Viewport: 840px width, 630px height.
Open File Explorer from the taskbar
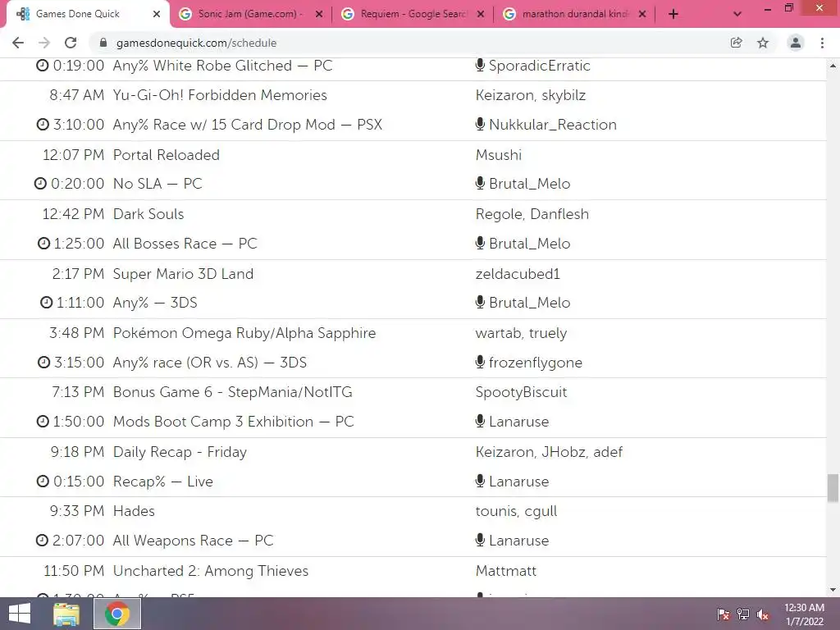coord(66,614)
